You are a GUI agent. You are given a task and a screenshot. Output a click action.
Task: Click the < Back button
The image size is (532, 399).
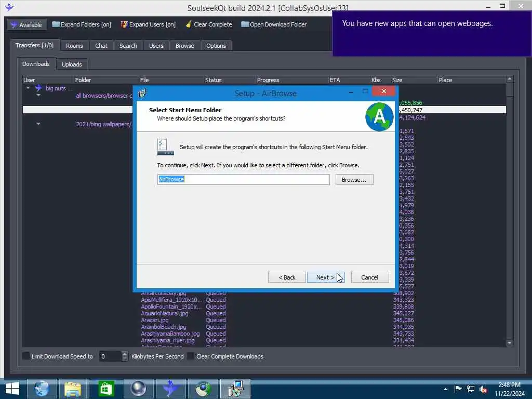pyautogui.click(x=287, y=277)
